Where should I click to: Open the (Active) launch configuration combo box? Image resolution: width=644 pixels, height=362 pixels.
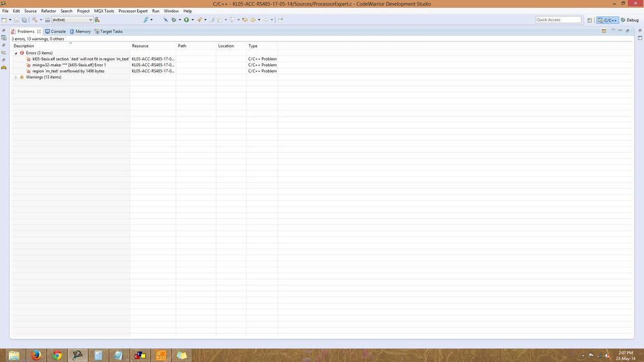coord(72,20)
